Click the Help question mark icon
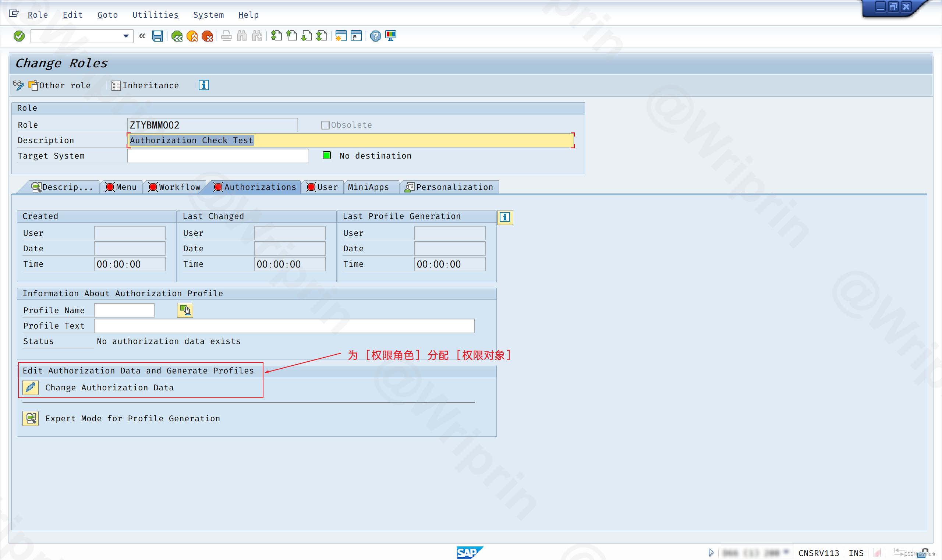This screenshot has width=942, height=560. (375, 36)
